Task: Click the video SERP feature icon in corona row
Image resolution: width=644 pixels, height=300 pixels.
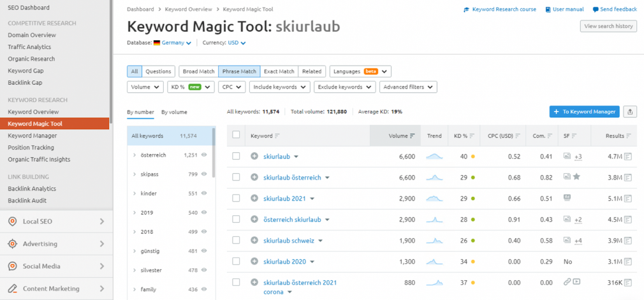Action: (576, 282)
